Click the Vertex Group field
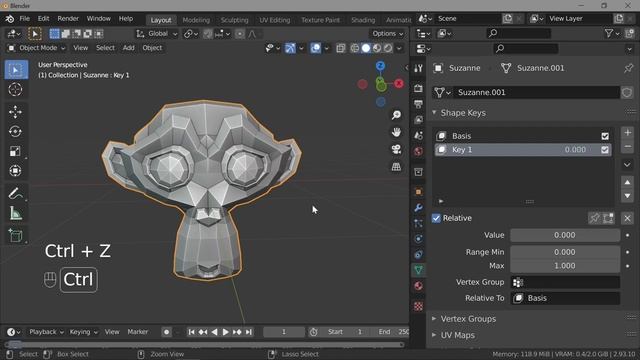The width and height of the screenshot is (640, 360). tap(565, 282)
